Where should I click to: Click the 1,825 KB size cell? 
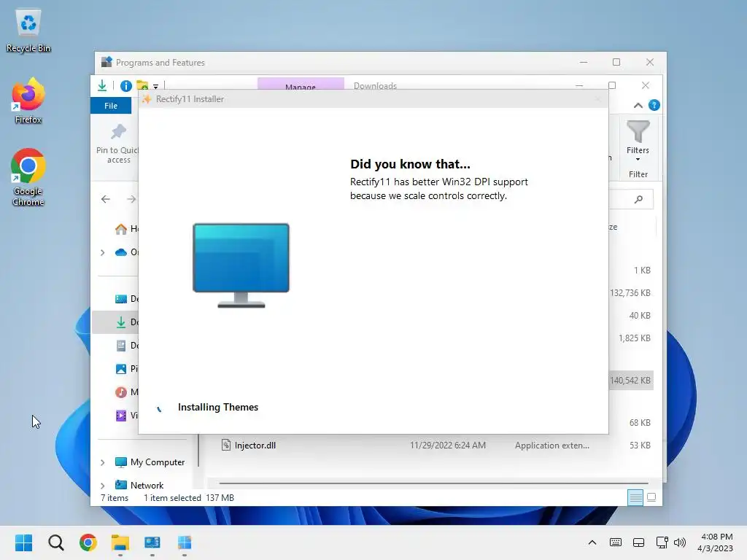coord(635,338)
